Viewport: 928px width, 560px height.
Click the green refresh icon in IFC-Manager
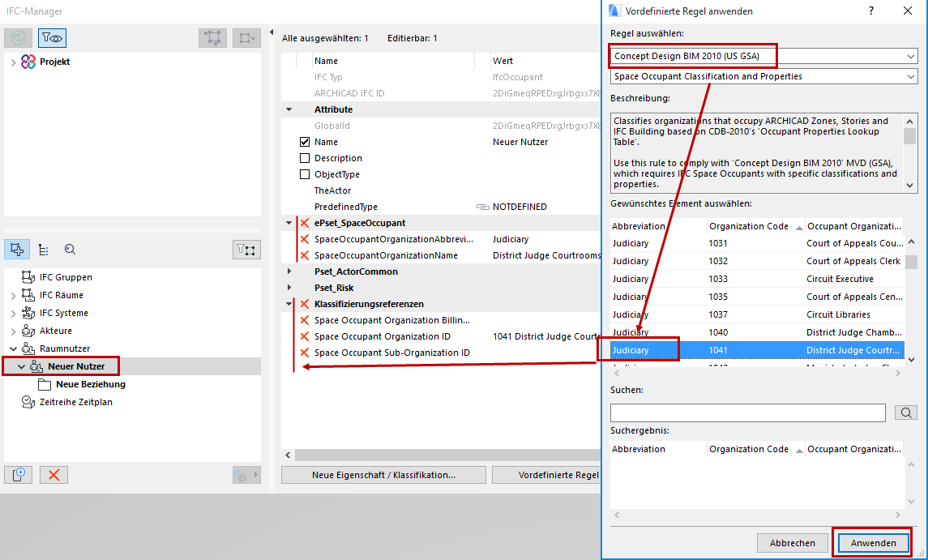click(x=19, y=38)
